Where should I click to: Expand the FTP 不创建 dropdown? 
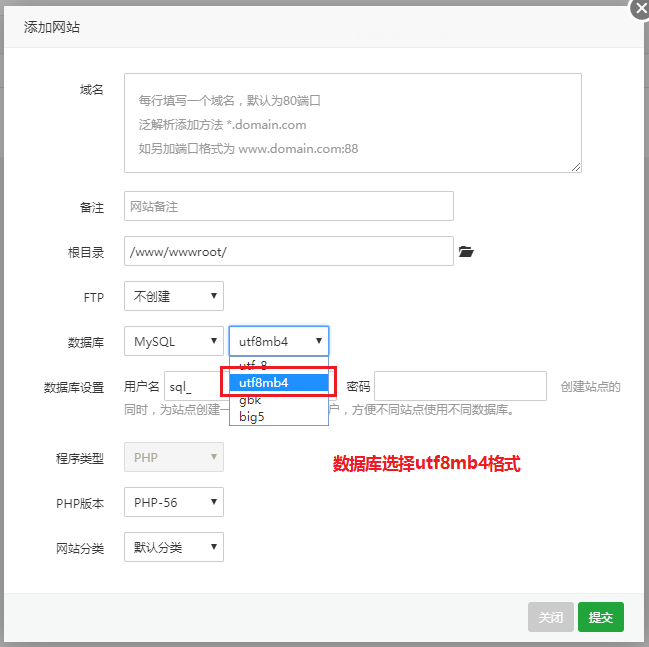pos(174,296)
